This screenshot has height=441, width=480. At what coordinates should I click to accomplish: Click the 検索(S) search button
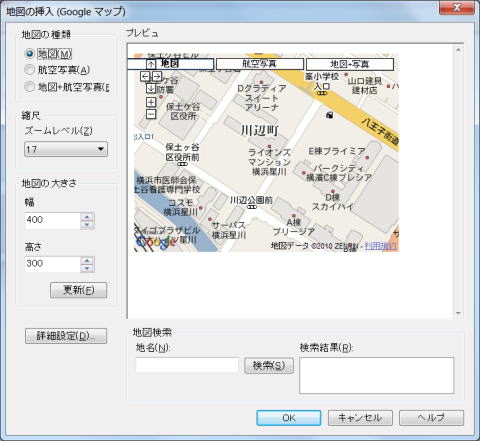[x=269, y=366]
